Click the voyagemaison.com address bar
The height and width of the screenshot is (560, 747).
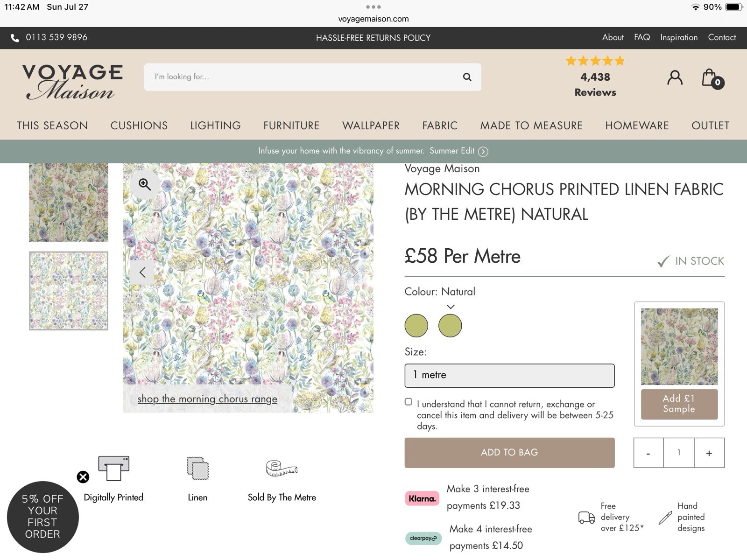coord(373,19)
